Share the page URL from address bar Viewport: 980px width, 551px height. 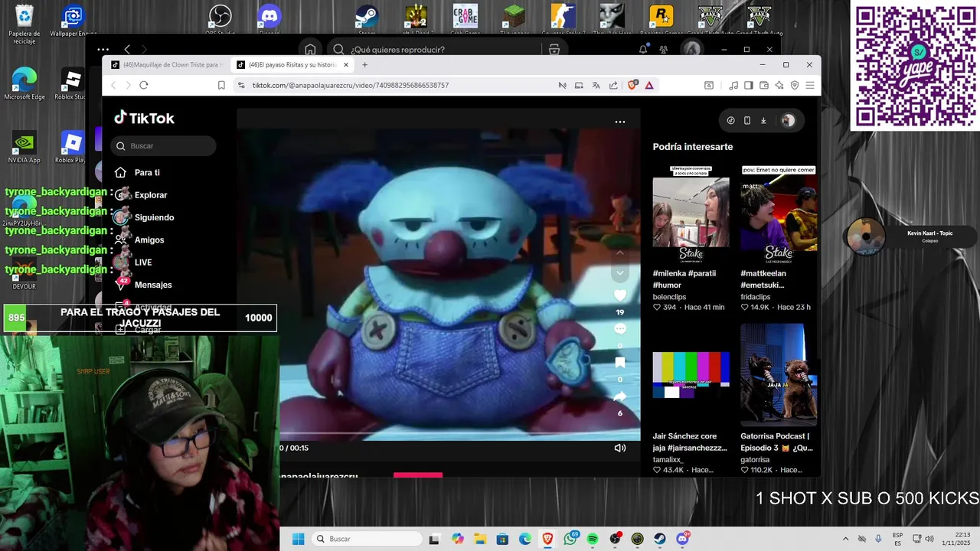[x=613, y=85]
